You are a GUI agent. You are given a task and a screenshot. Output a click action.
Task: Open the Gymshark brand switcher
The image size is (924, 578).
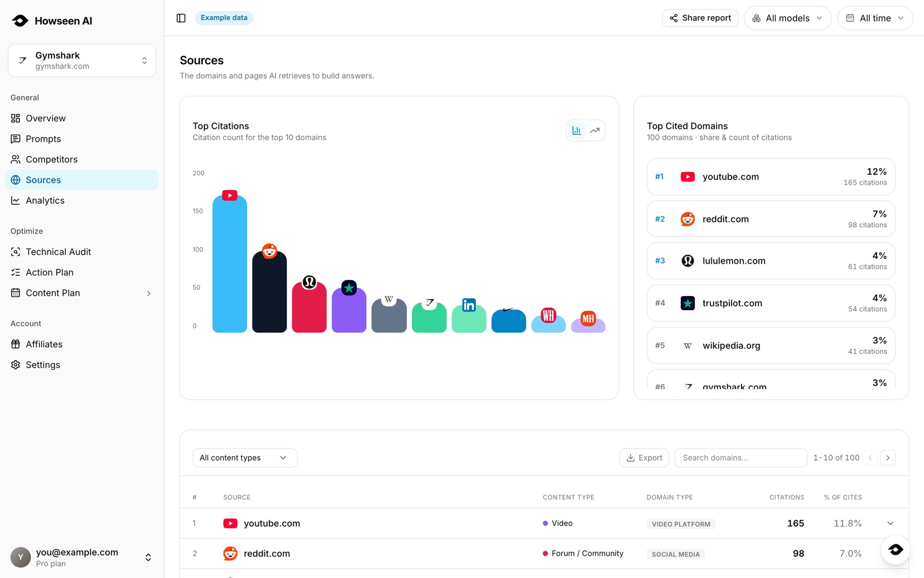[82, 60]
